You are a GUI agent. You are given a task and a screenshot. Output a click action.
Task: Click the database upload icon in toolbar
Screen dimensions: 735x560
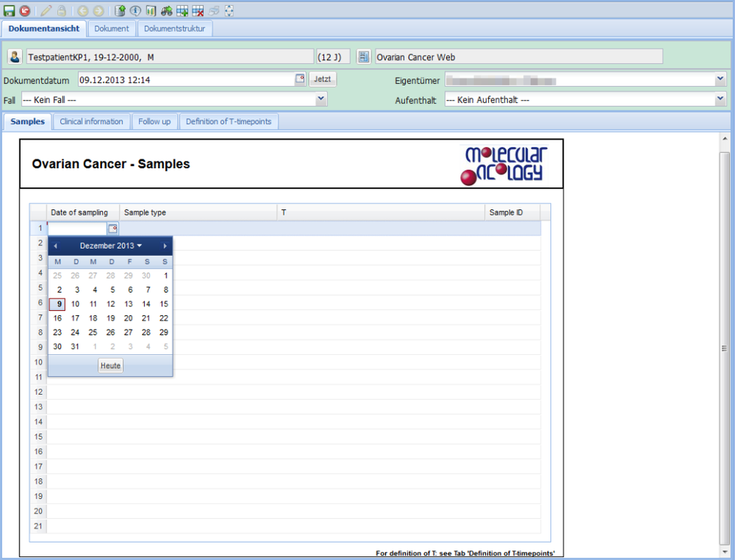[120, 11]
